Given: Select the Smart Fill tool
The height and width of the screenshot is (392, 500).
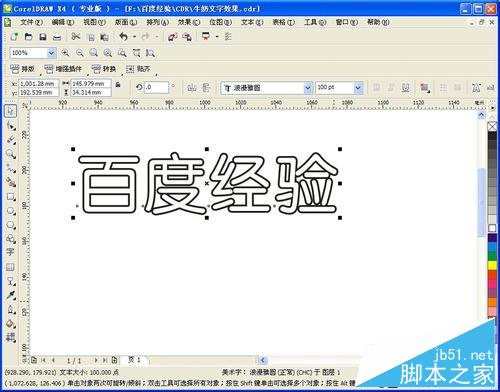Looking at the screenshot, I should coord(11,182).
